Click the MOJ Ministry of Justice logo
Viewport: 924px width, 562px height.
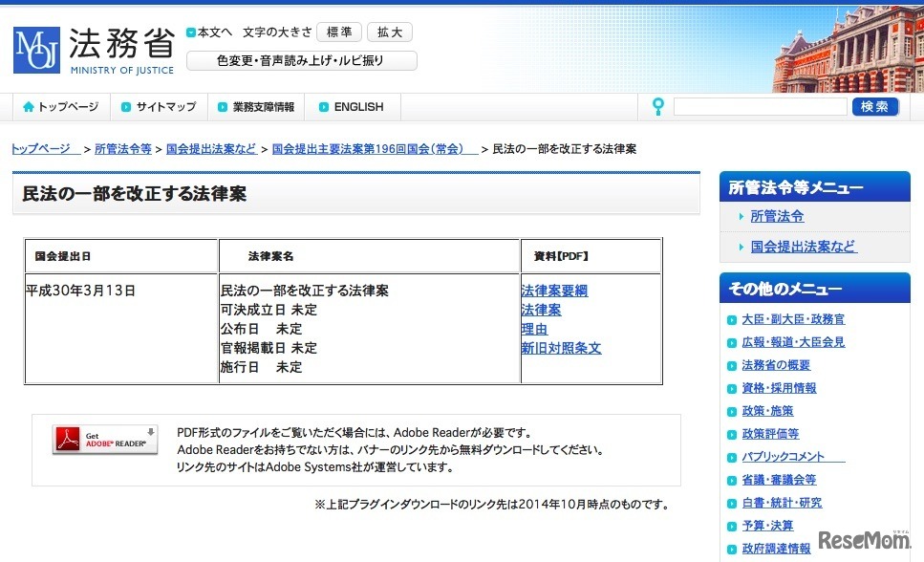91,50
